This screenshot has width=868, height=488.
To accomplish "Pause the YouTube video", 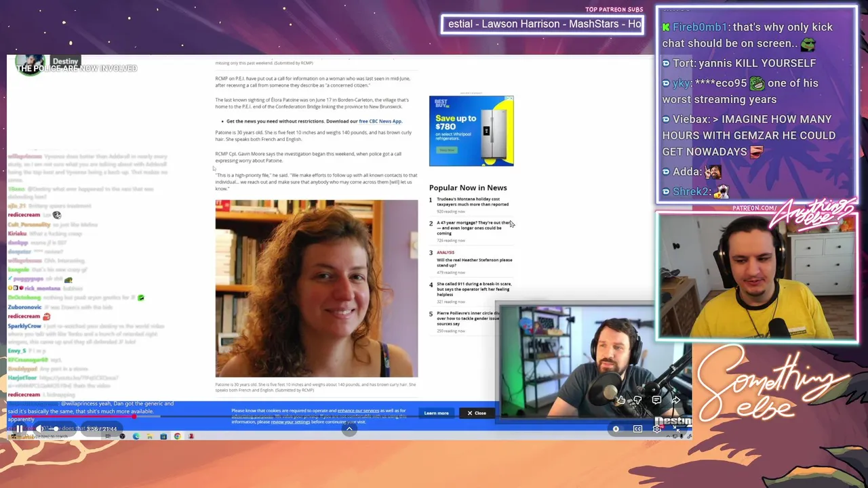I will (20, 428).
